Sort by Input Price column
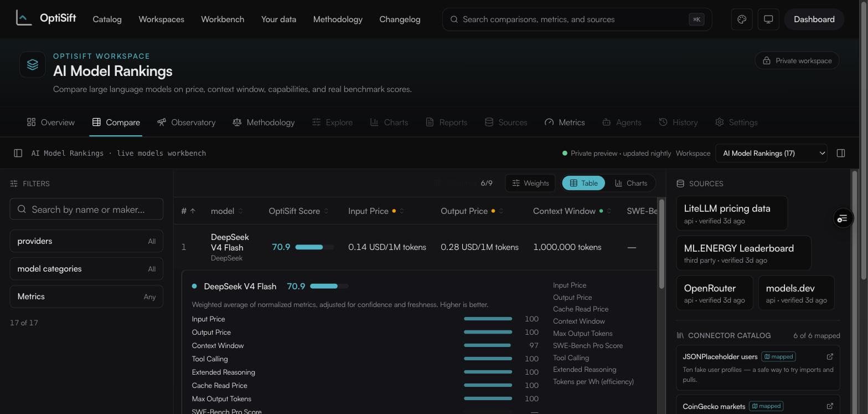Screen dimensions: 868x414 (376, 211)
